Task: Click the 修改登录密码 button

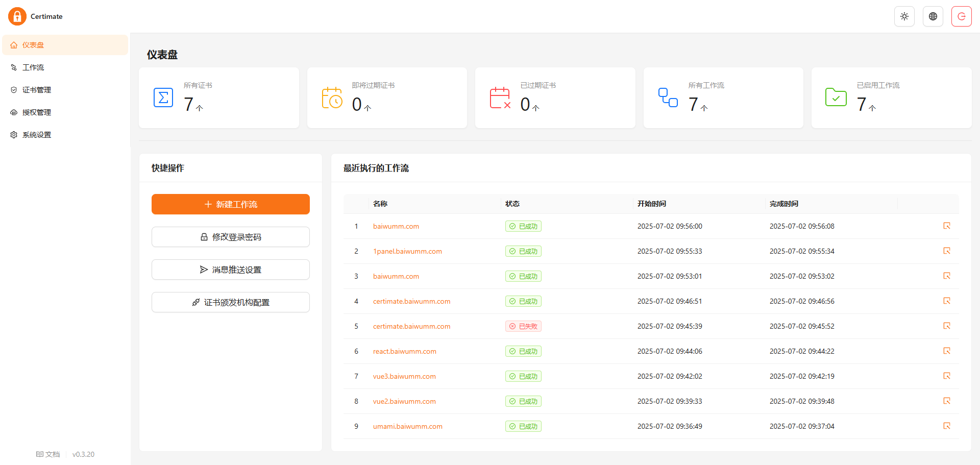Action: [x=231, y=237]
